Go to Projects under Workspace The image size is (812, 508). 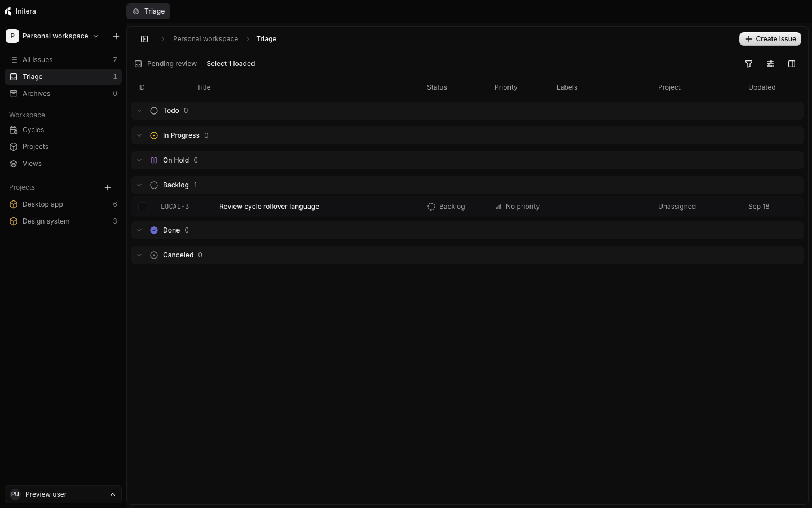click(x=63, y=147)
